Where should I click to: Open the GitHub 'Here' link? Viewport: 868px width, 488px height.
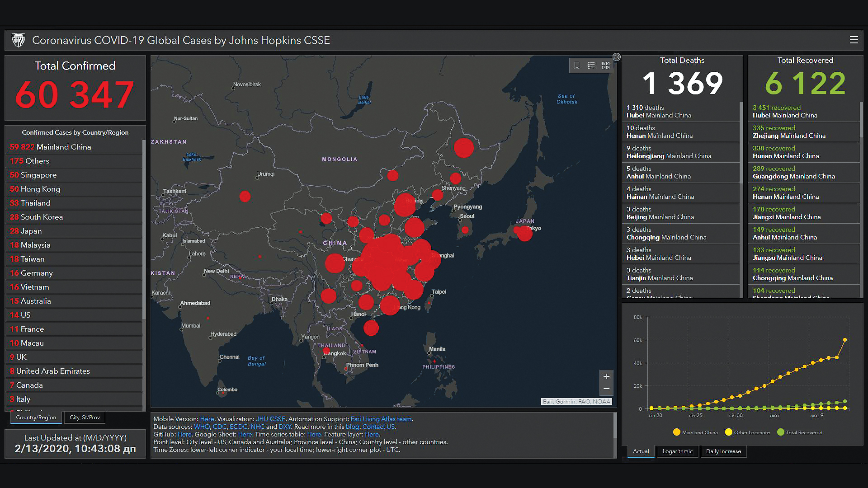(184, 434)
